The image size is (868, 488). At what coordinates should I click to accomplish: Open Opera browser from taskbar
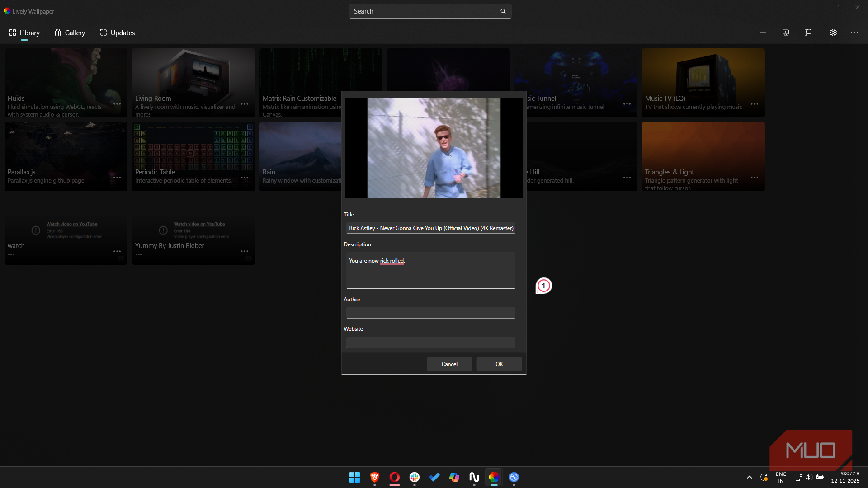point(394,477)
